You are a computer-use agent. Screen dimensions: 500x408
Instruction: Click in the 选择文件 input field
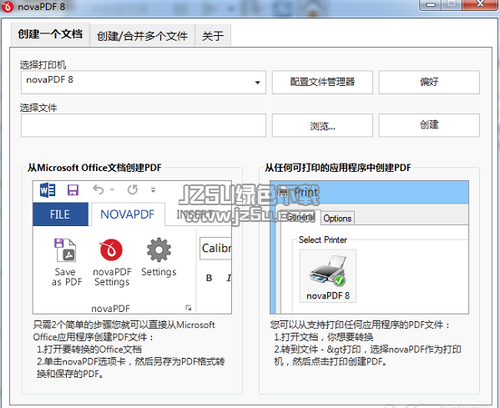143,125
